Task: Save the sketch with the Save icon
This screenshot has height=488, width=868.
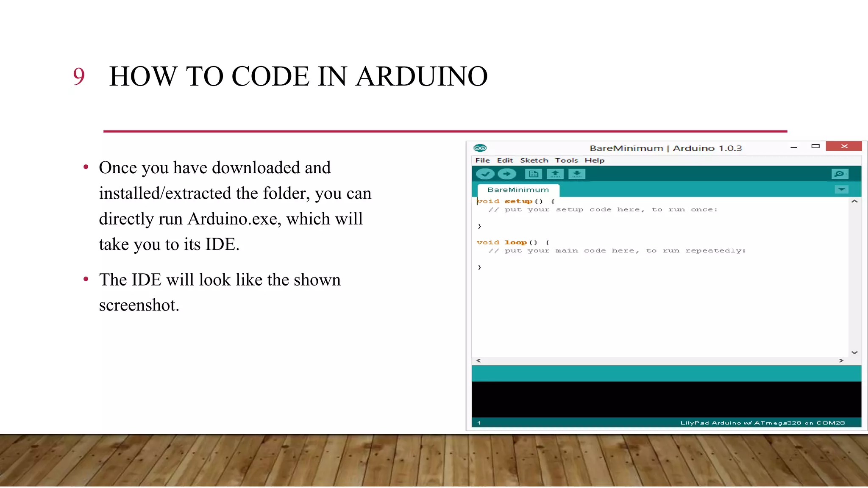Action: tap(577, 174)
